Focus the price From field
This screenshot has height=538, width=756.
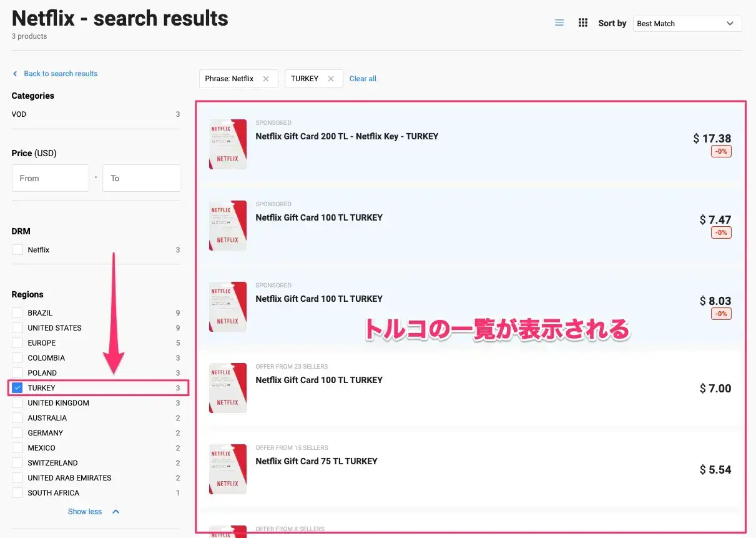click(x=51, y=178)
